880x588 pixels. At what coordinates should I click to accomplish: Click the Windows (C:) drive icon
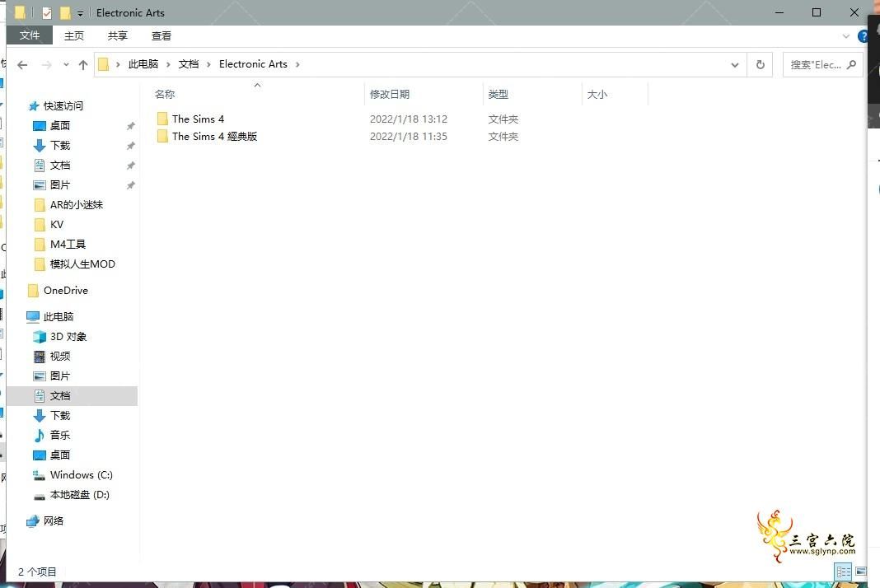pyautogui.click(x=40, y=475)
